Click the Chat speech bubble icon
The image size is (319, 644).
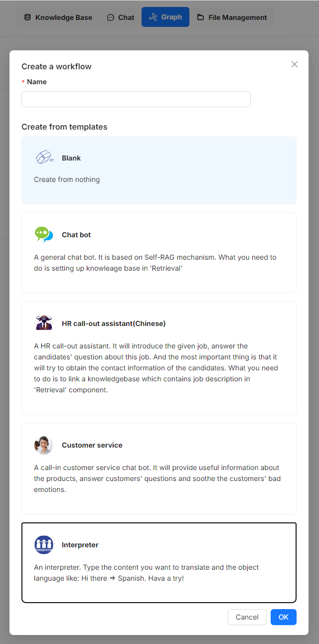click(x=111, y=17)
